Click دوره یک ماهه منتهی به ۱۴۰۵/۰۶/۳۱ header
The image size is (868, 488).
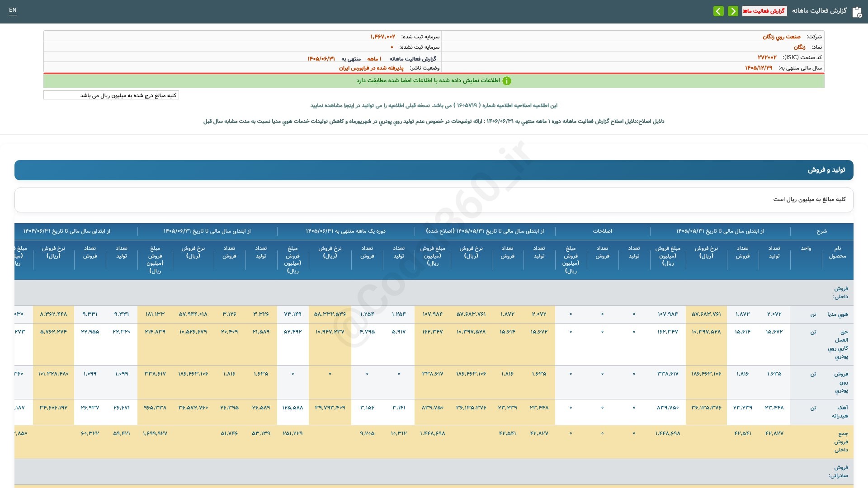(346, 231)
